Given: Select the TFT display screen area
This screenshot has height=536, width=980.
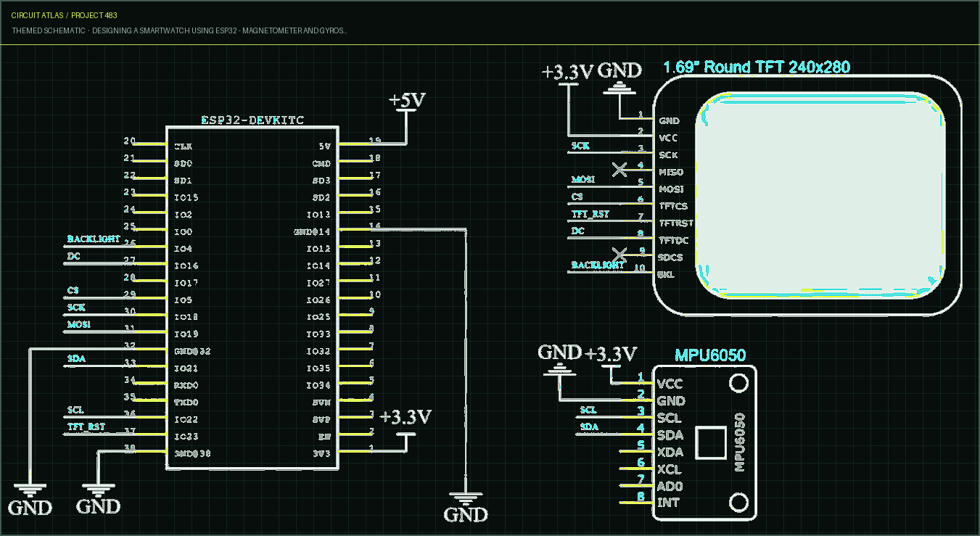Looking at the screenshot, I should 820,196.
